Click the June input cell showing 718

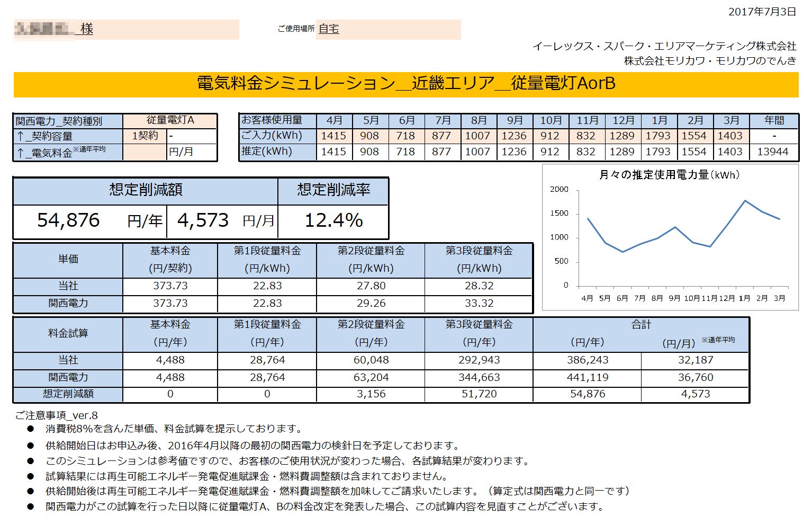[x=405, y=136]
